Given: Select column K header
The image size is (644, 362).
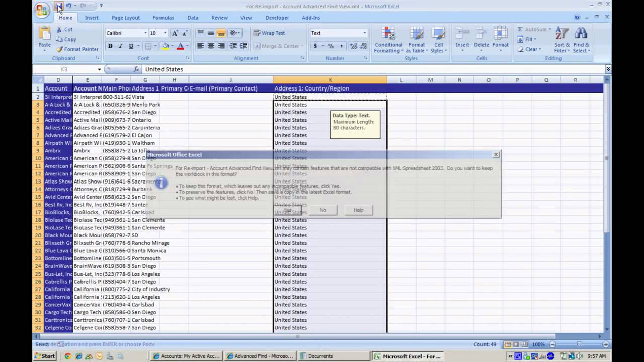Looking at the screenshot, I should coord(330,80).
